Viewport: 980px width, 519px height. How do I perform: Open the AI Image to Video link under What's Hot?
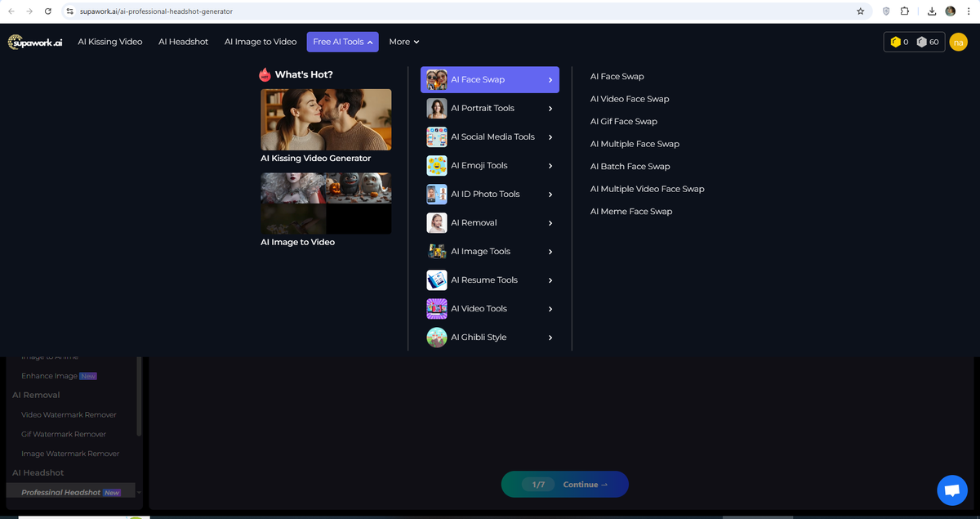click(x=297, y=242)
